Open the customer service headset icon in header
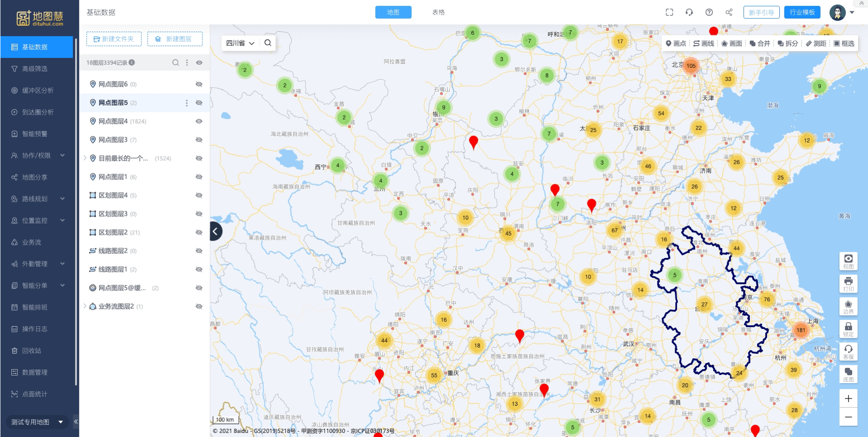Viewport: 868px width, 437px height. 689,12
